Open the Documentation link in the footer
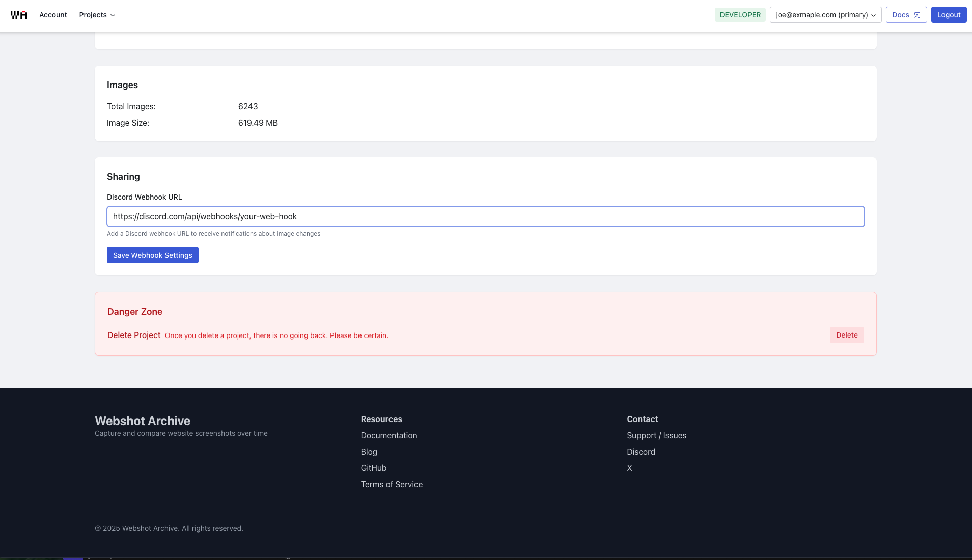 [388, 435]
